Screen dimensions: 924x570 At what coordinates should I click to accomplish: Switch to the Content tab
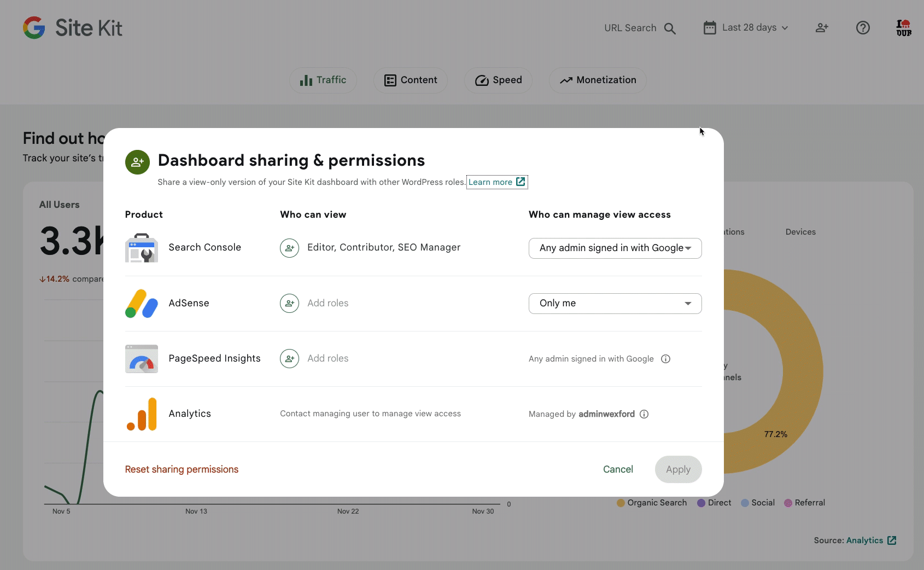(x=411, y=80)
